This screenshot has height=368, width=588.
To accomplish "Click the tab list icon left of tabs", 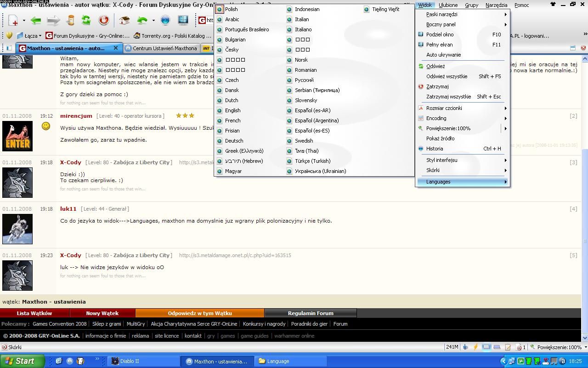I will click(9, 48).
